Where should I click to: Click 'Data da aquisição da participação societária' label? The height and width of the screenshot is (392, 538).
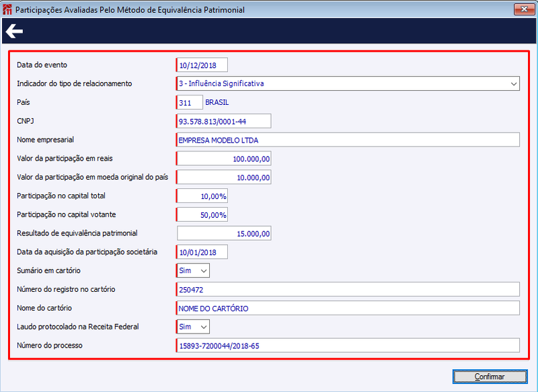[x=87, y=251]
